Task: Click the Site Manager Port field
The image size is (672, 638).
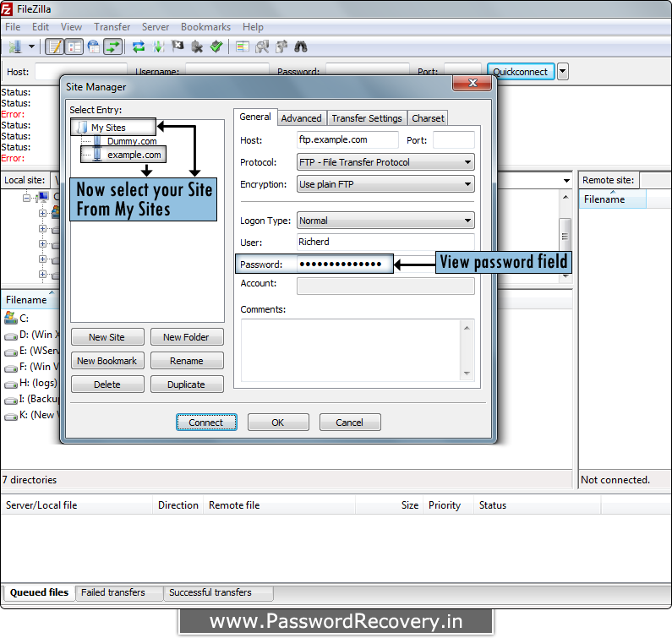Action: click(x=454, y=140)
